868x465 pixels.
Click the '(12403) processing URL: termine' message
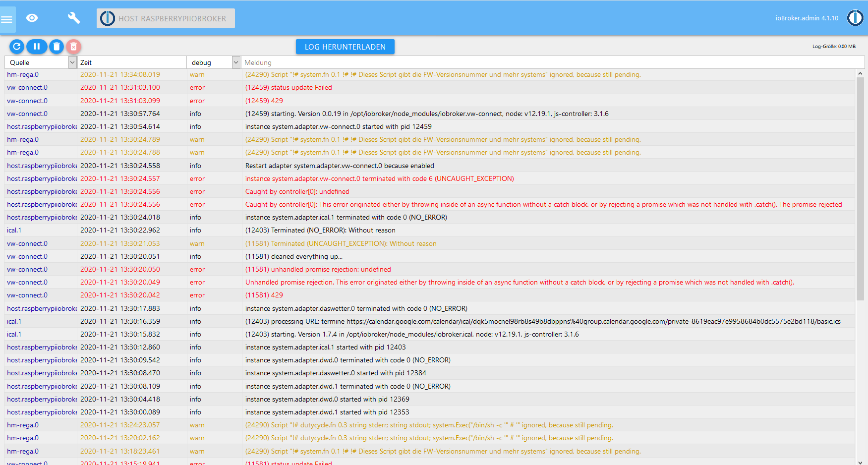pyautogui.click(x=543, y=321)
